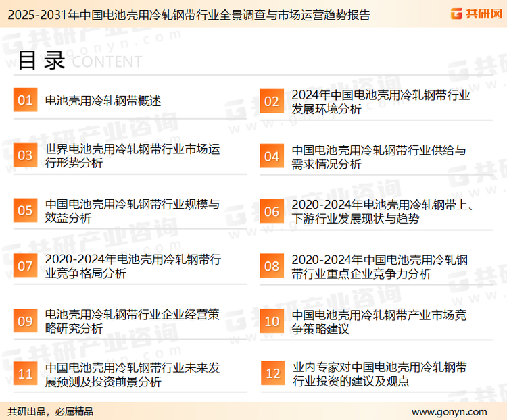Click the www.gonyn.com website link
The width and height of the screenshot is (507, 420).
tap(449, 411)
